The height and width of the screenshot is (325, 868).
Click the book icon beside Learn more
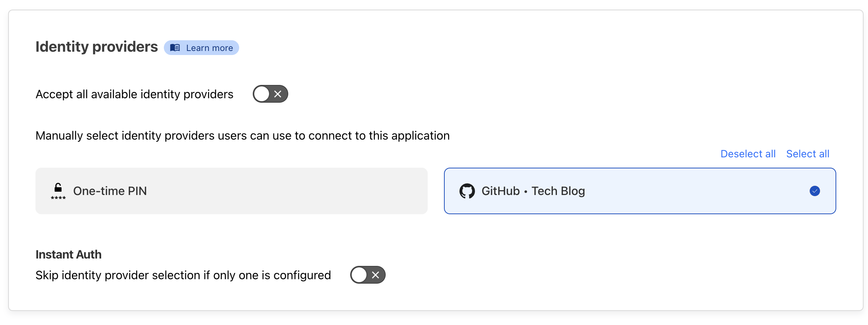175,48
